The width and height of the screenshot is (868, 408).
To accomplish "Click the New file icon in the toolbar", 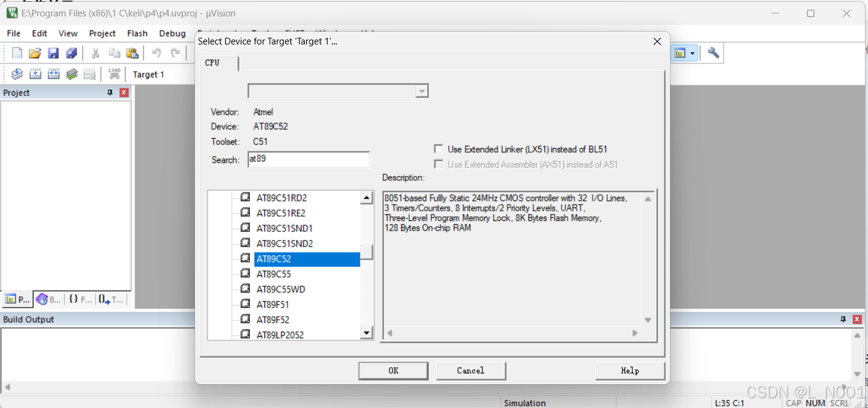I will (17, 54).
